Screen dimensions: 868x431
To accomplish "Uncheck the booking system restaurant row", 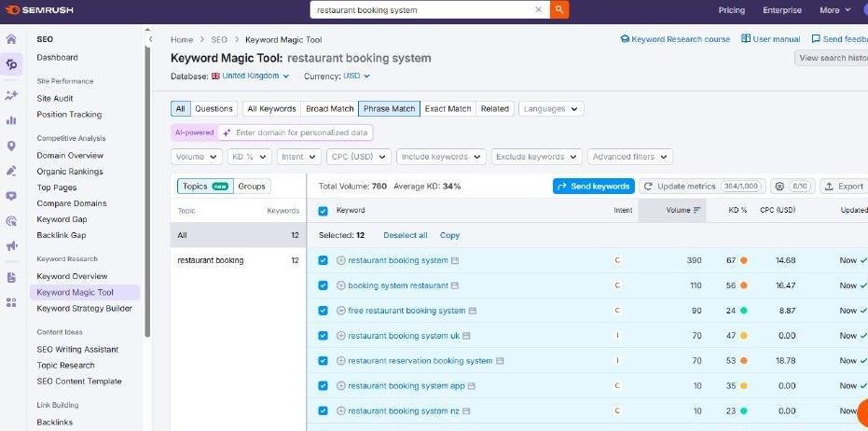I will (x=324, y=285).
